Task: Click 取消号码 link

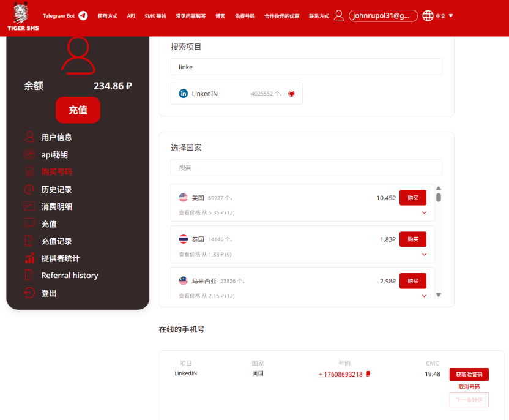Action: point(469,386)
